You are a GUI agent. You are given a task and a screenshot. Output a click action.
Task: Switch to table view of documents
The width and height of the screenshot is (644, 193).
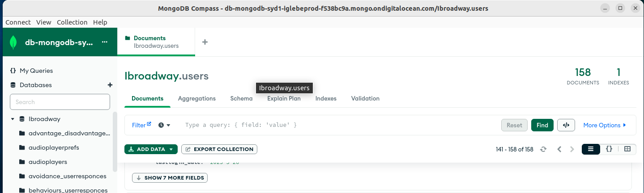pos(627,149)
